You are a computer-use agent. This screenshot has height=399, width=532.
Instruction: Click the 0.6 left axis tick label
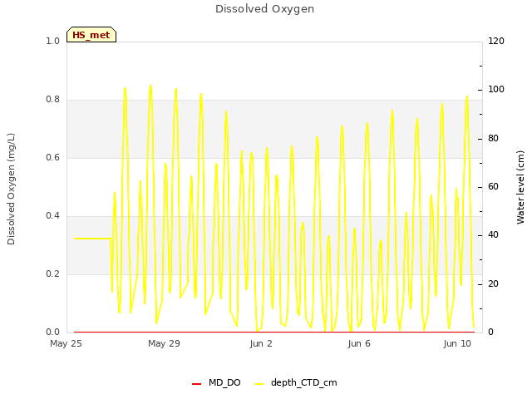point(52,157)
